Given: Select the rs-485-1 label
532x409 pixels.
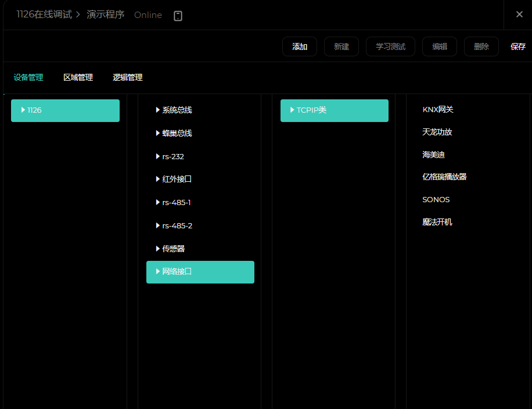Looking at the screenshot, I should coord(177,202).
